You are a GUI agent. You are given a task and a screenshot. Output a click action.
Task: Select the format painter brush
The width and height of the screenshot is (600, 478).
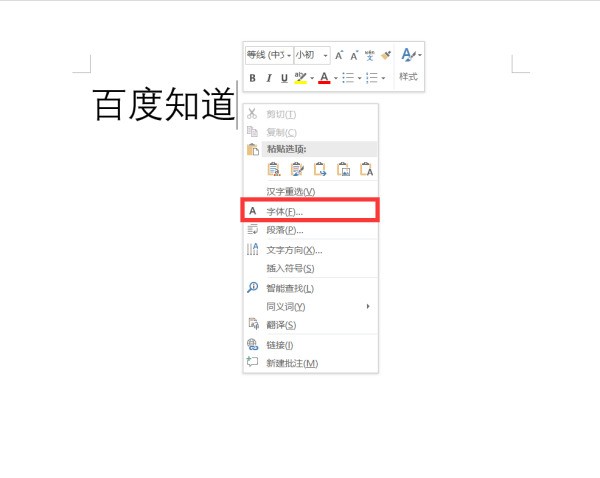386,55
